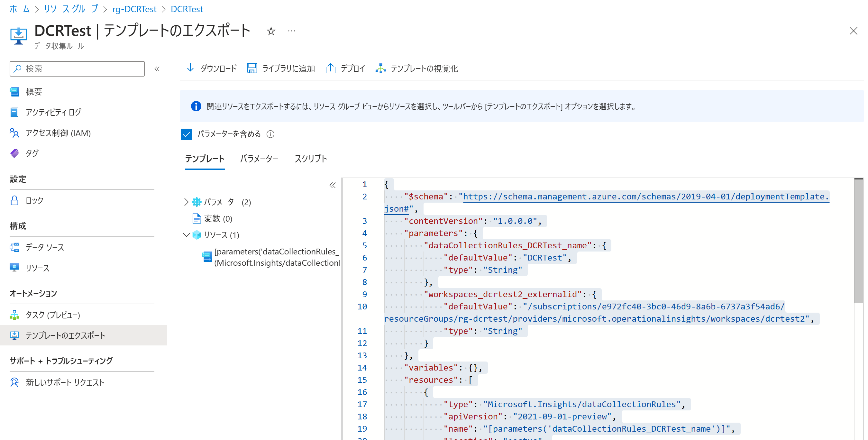
Task: Switch to the Script (スクリプト) tab
Action: (310, 159)
